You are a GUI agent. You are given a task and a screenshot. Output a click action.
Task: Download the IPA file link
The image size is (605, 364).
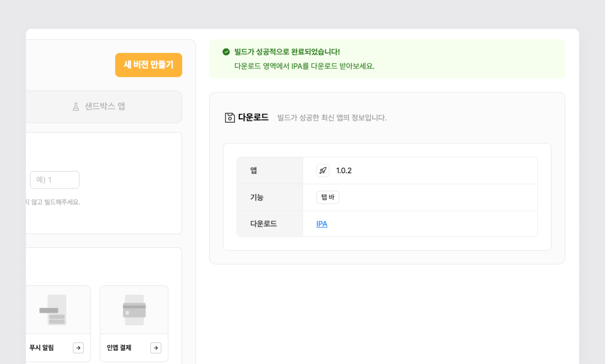[x=322, y=224]
